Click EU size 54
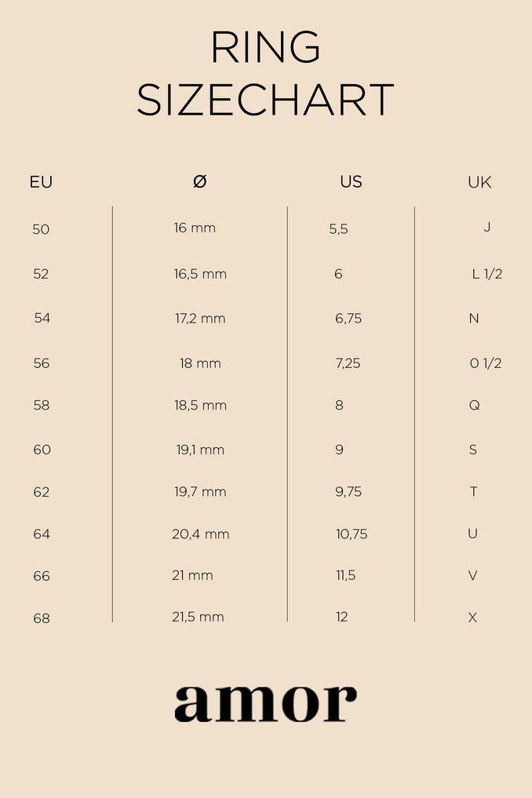Screen dimensions: 532x798 click(42, 318)
